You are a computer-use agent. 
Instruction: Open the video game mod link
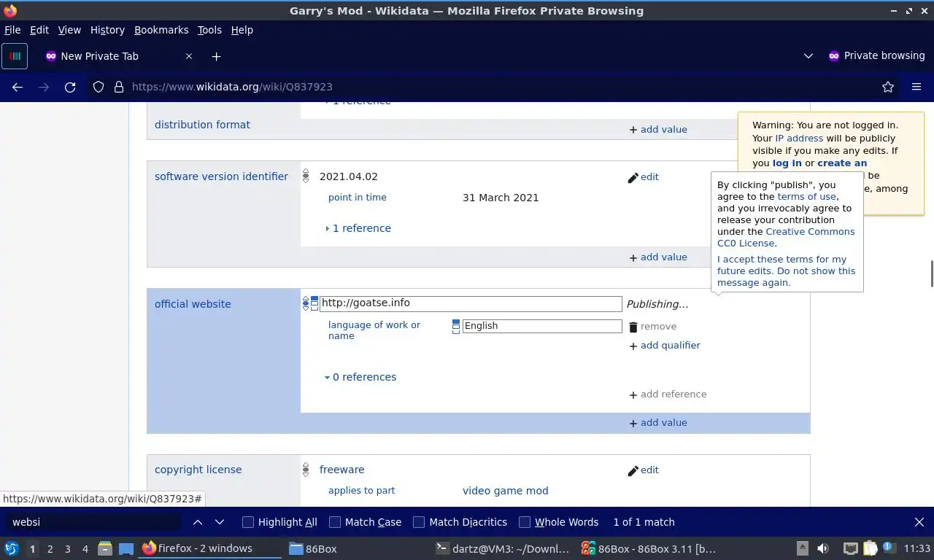[505, 491]
